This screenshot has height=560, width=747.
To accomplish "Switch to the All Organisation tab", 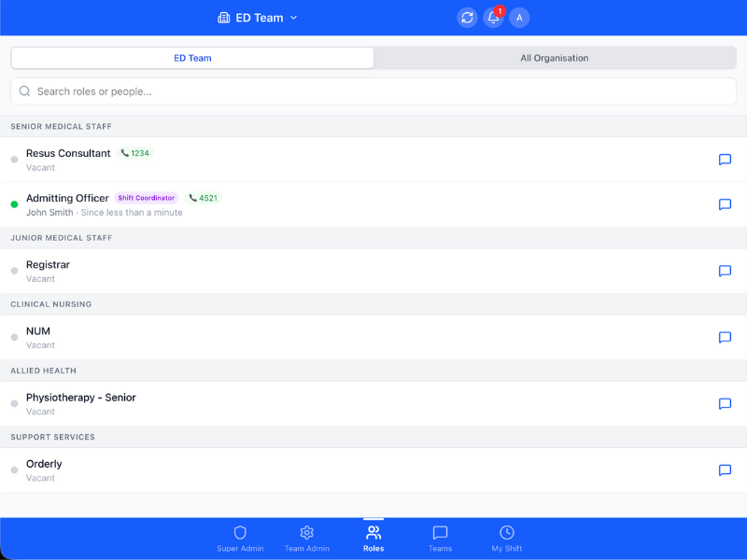I will [x=555, y=58].
